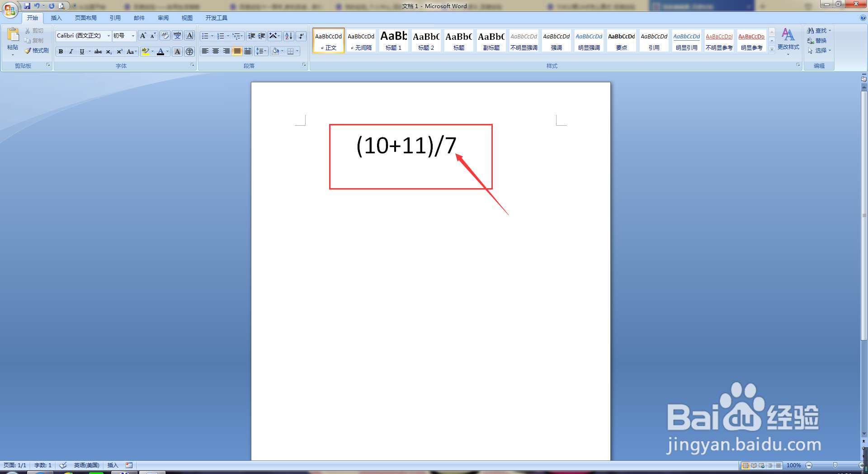868x474 pixels.
Task: Clear formatting with the eraser icon
Action: [165, 36]
